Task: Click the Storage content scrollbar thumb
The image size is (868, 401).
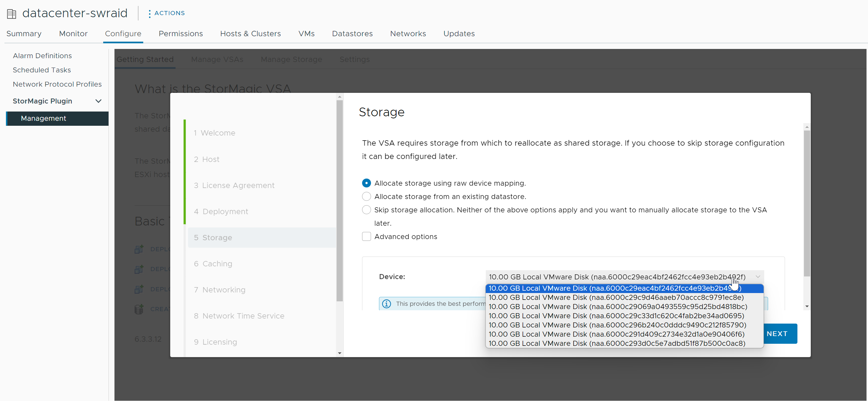Action: [x=807, y=203]
